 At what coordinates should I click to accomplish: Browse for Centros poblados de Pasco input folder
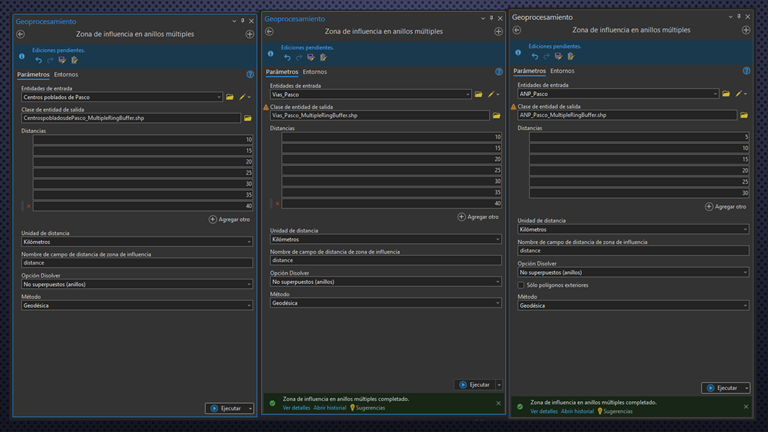[x=230, y=97]
